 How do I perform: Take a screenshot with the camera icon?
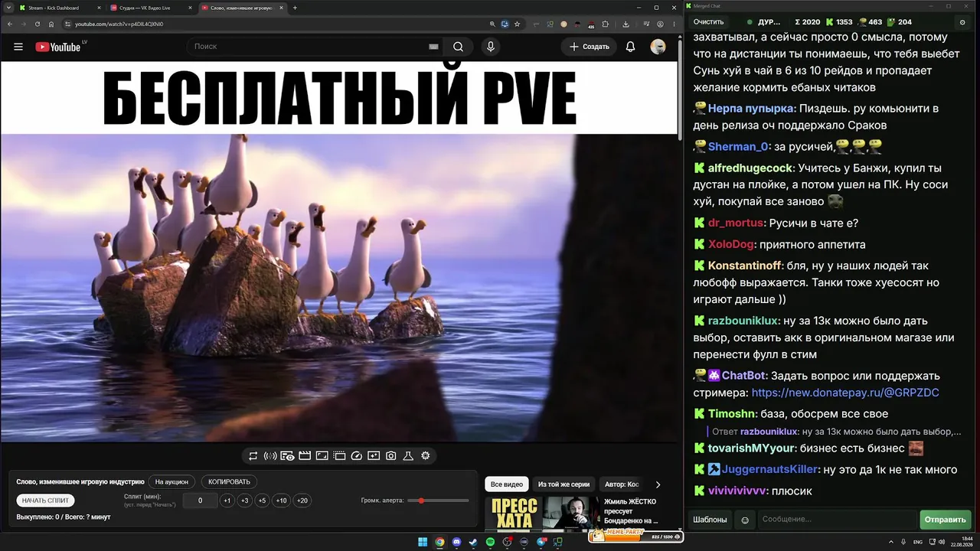click(x=391, y=456)
